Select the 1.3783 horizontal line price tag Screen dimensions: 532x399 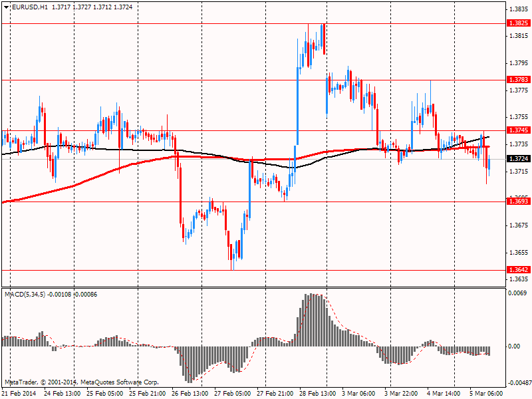(518, 79)
